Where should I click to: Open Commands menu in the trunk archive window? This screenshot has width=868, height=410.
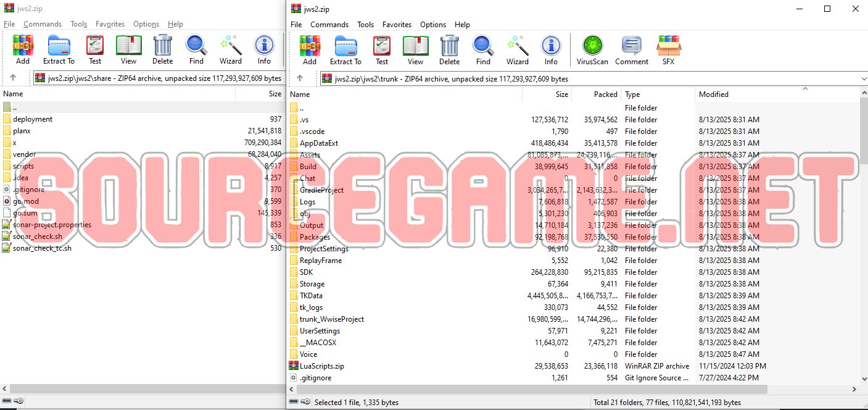(x=329, y=25)
